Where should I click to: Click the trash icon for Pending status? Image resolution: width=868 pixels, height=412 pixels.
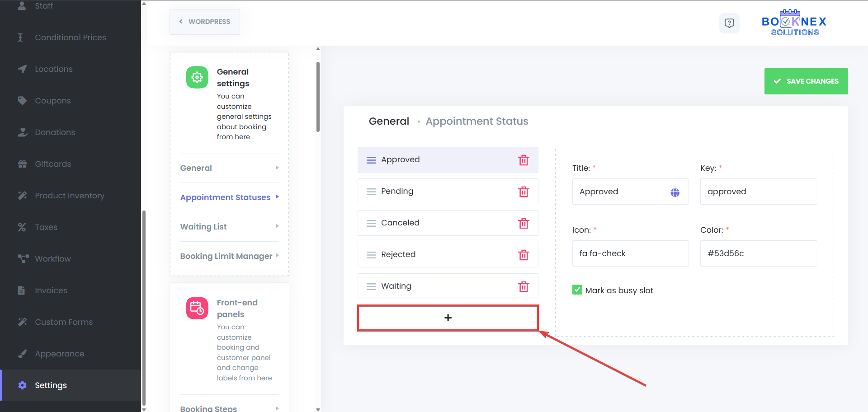[x=524, y=192]
